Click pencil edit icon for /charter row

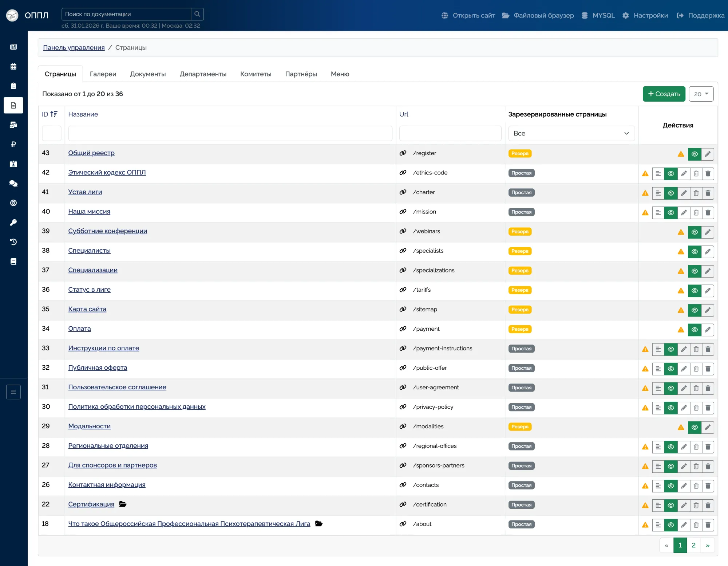(684, 193)
